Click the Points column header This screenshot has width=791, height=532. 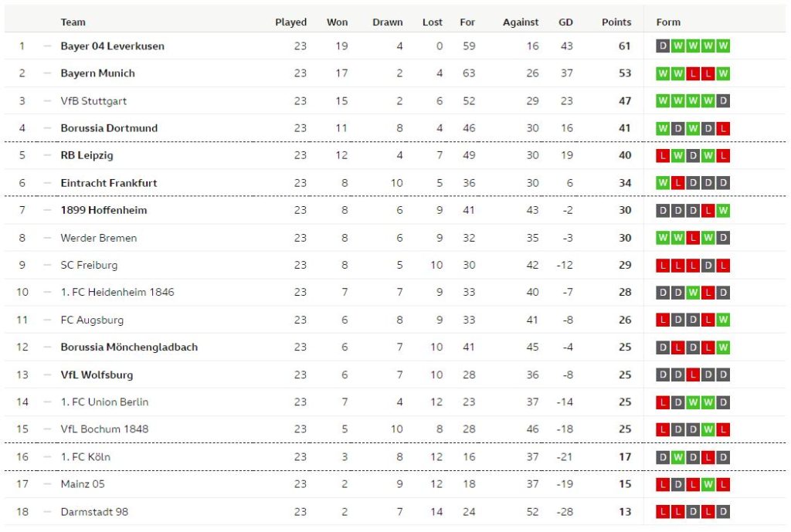point(616,22)
